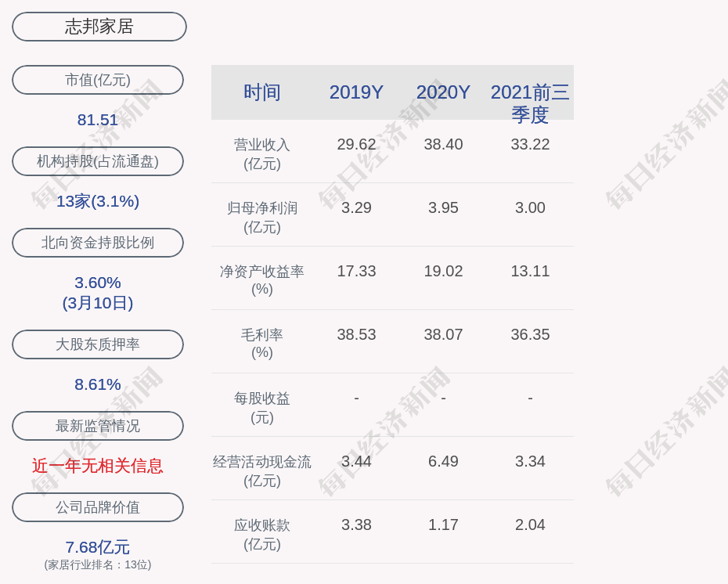Click the (3月10日) date text
This screenshot has height=584, width=728.
tap(98, 303)
